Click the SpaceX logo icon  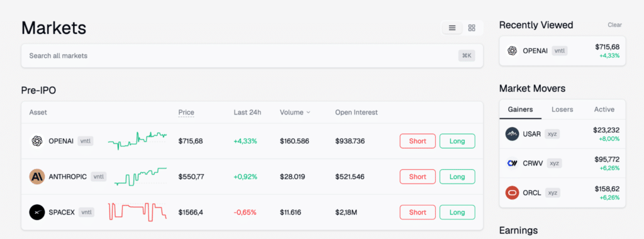point(36,213)
